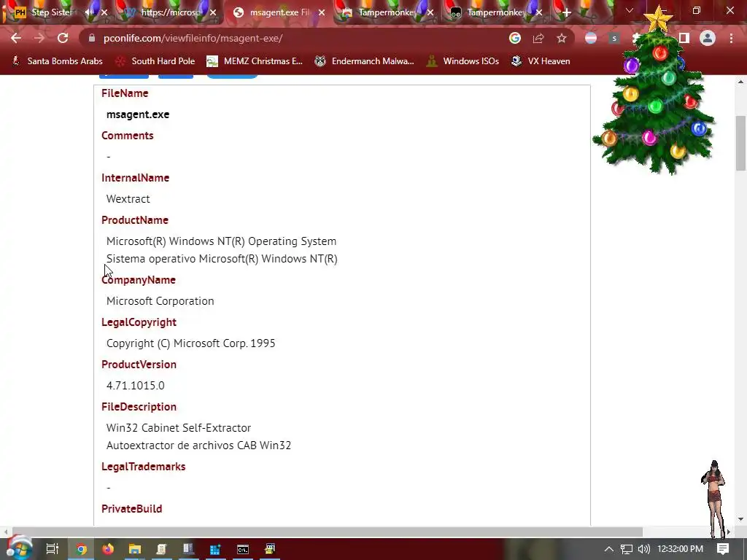Screen dimensions: 747x560
Task: Open the user profile avatar
Action: click(x=708, y=38)
